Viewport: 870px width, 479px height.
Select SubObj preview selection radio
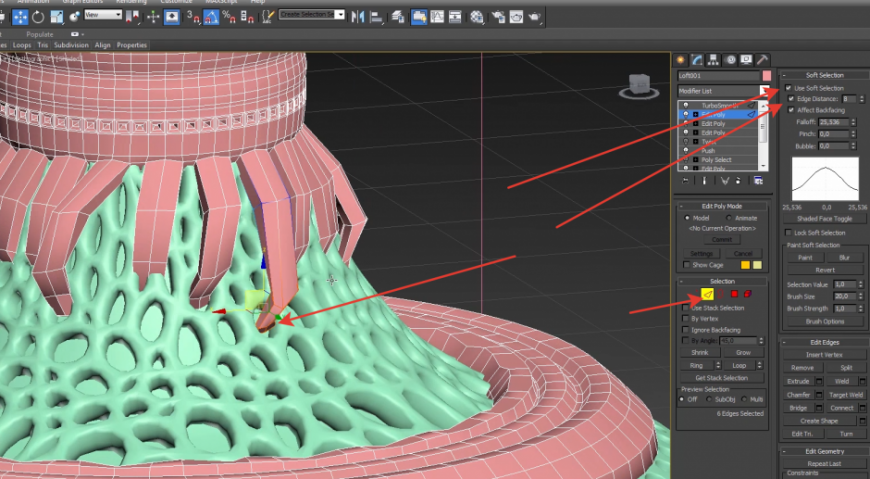[x=709, y=399]
